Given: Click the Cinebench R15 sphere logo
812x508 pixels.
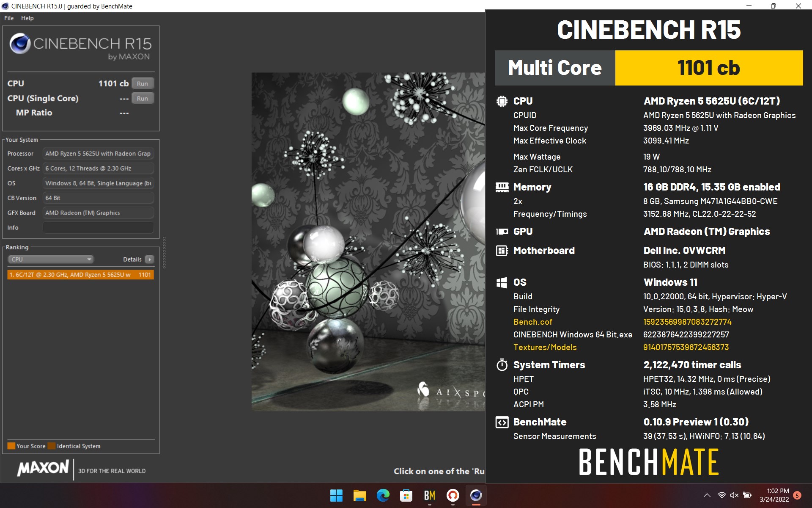Looking at the screenshot, I should click(20, 44).
